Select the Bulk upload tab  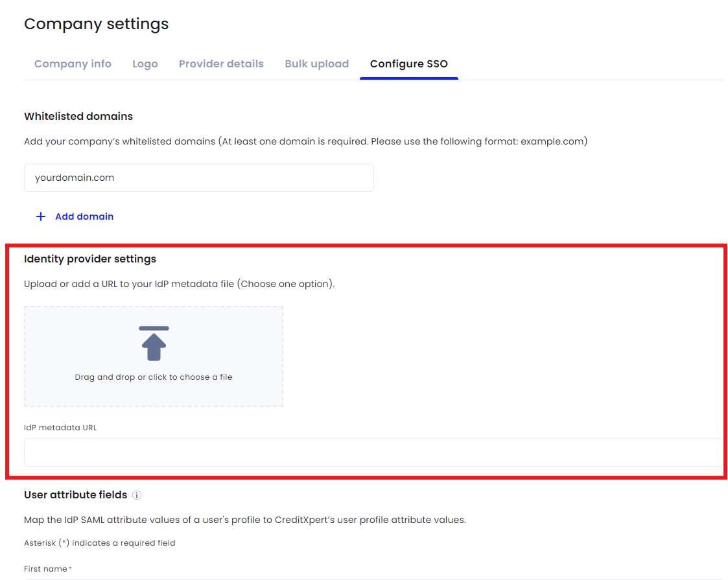point(316,64)
